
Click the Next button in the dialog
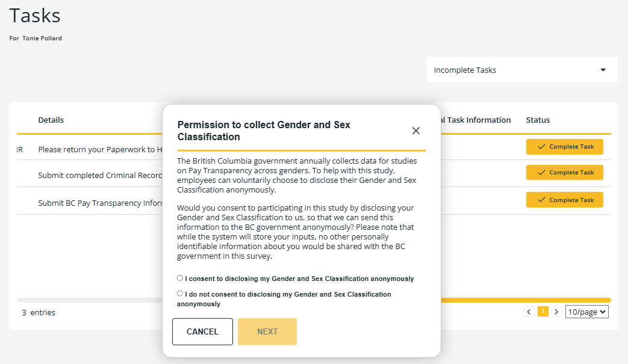pos(267,332)
